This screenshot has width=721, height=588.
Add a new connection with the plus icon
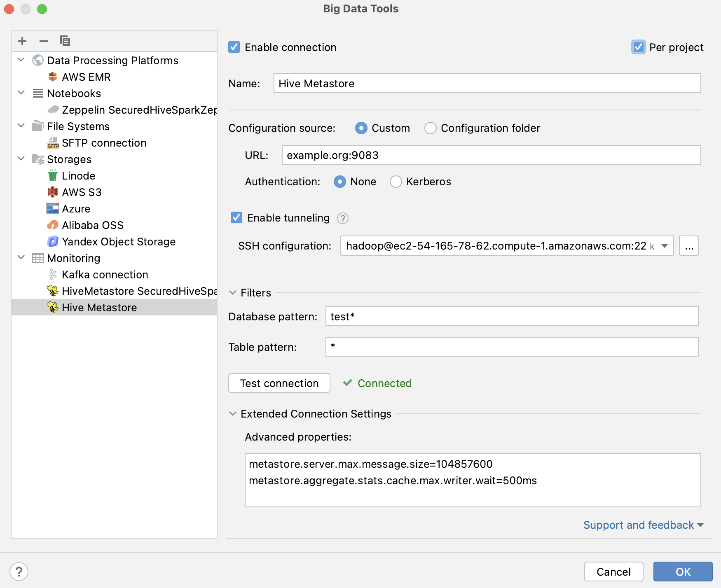click(x=22, y=41)
